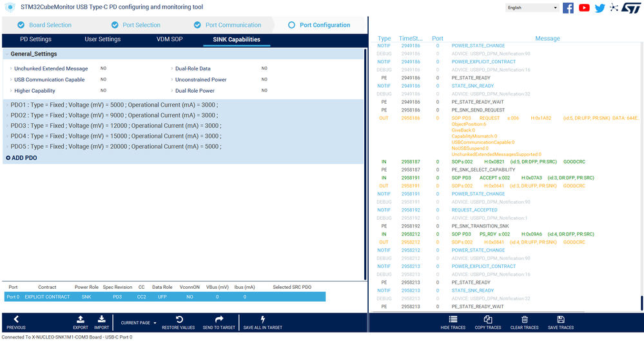Copy traces to clipboard

pyautogui.click(x=488, y=322)
